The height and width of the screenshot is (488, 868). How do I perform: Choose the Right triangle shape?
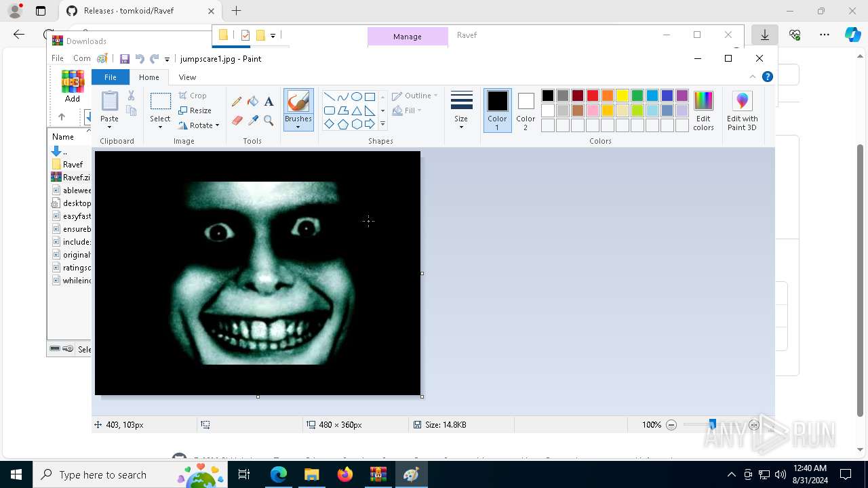tap(370, 110)
